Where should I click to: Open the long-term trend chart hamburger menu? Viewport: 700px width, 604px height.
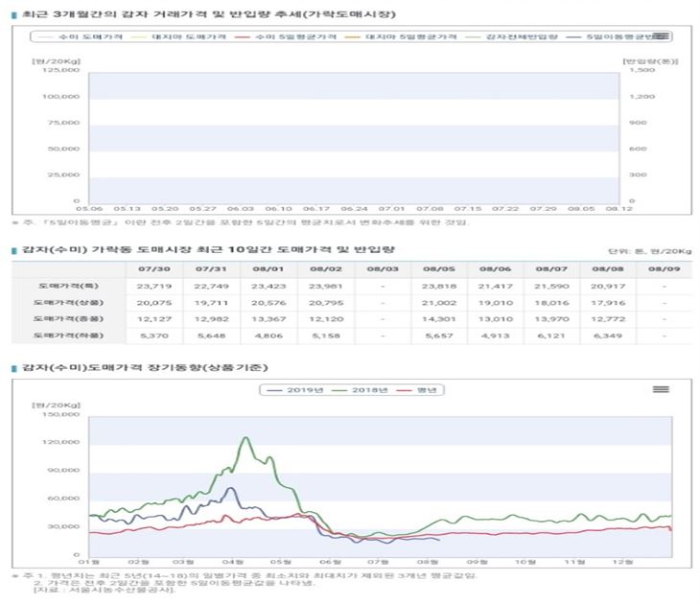(x=661, y=389)
